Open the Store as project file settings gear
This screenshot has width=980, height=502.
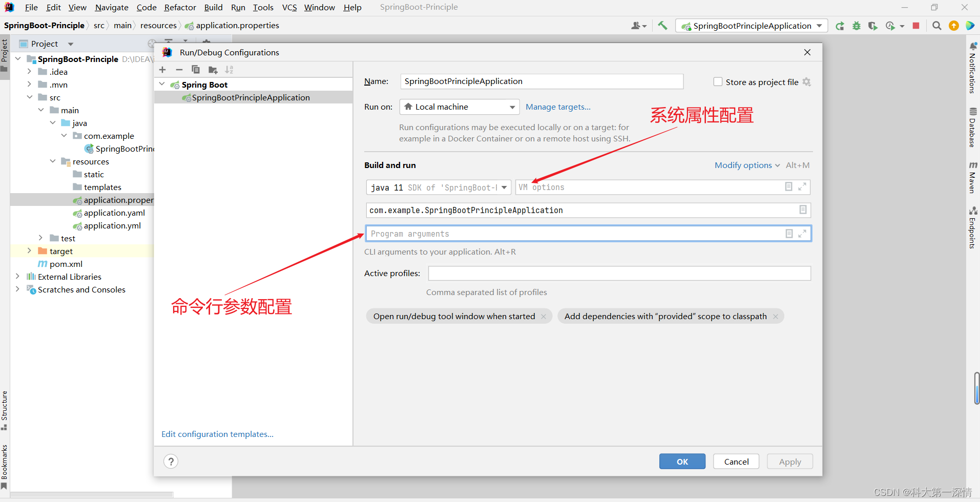click(x=807, y=82)
